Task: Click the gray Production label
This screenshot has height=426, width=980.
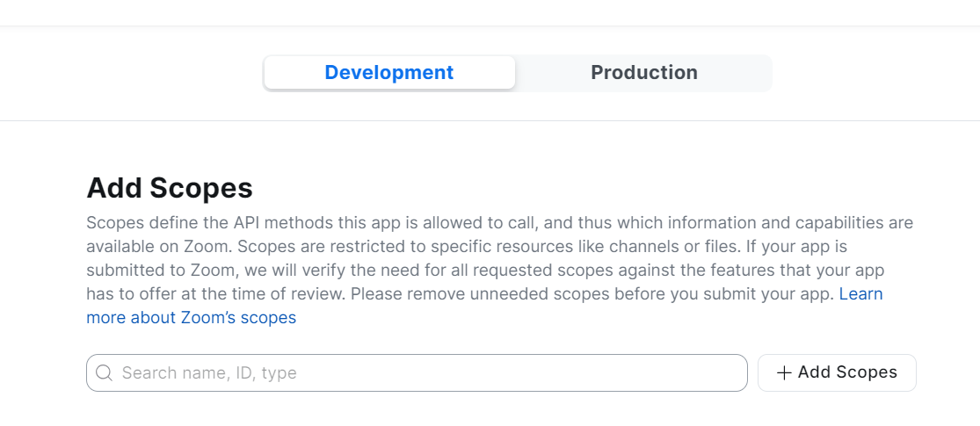Action: coord(643,73)
